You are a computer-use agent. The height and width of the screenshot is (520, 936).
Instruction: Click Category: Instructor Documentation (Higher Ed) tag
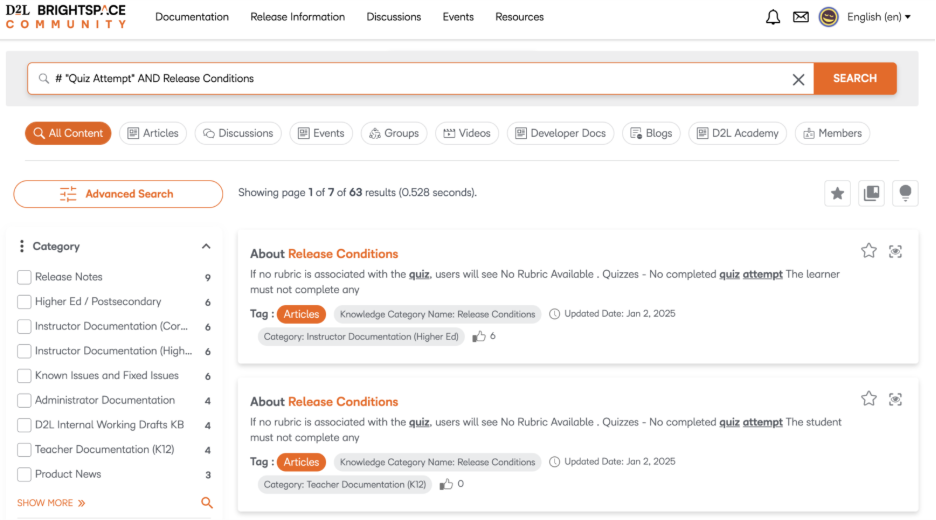coord(361,337)
